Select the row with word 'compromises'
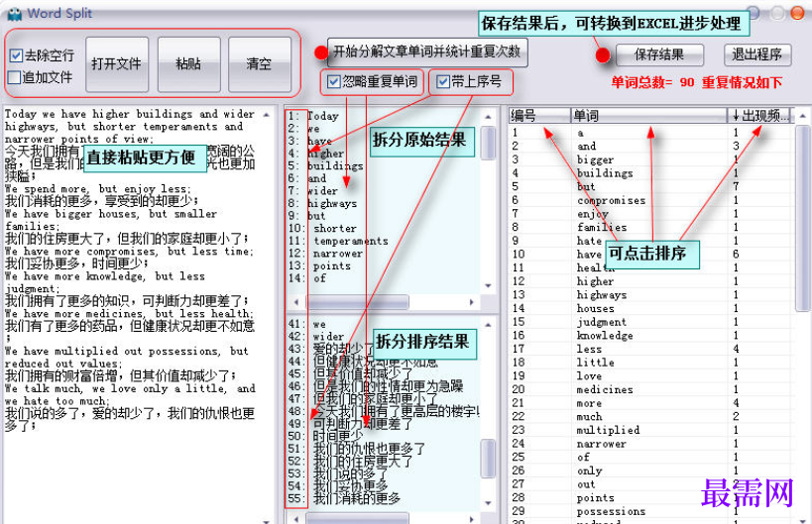The width and height of the screenshot is (812, 524). tap(650, 200)
